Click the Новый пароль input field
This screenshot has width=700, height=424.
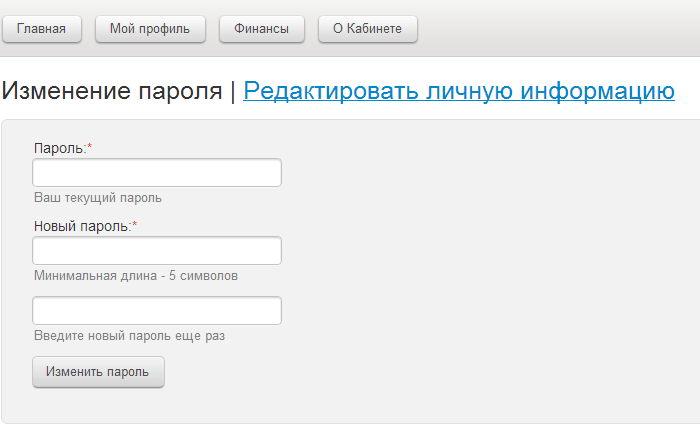pyautogui.click(x=157, y=251)
